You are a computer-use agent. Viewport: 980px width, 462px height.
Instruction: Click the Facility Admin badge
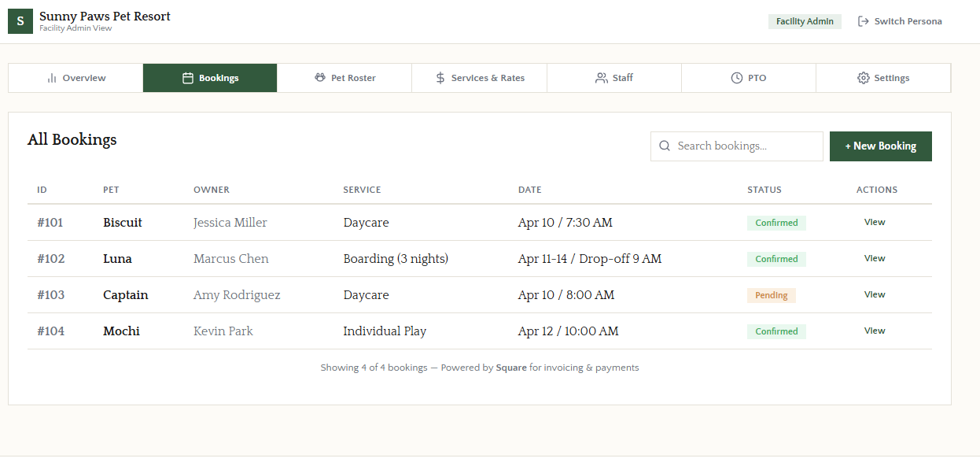[805, 21]
